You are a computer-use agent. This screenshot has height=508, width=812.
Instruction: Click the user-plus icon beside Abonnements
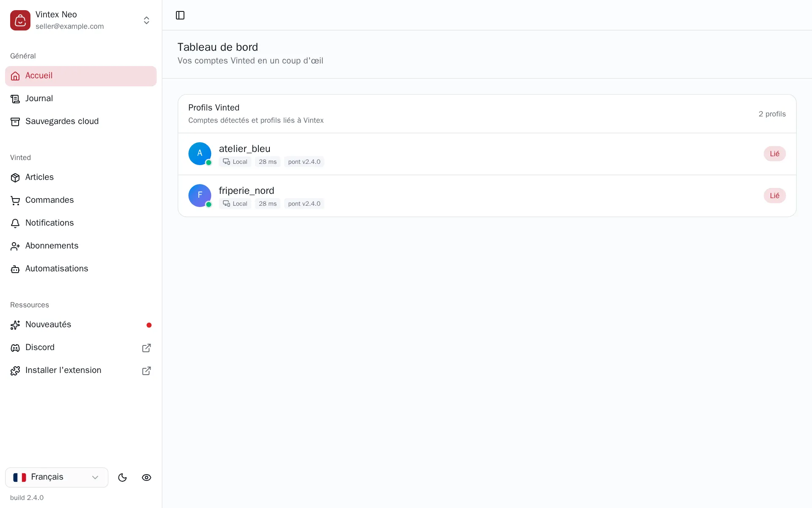(15, 246)
